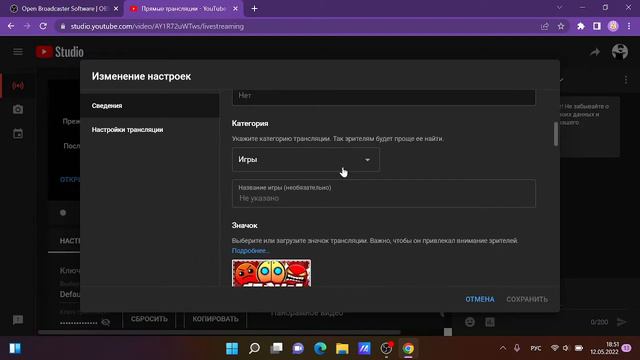Go back with browser back arrow
Image resolution: width=640 pixels, height=360 pixels.
point(11,26)
